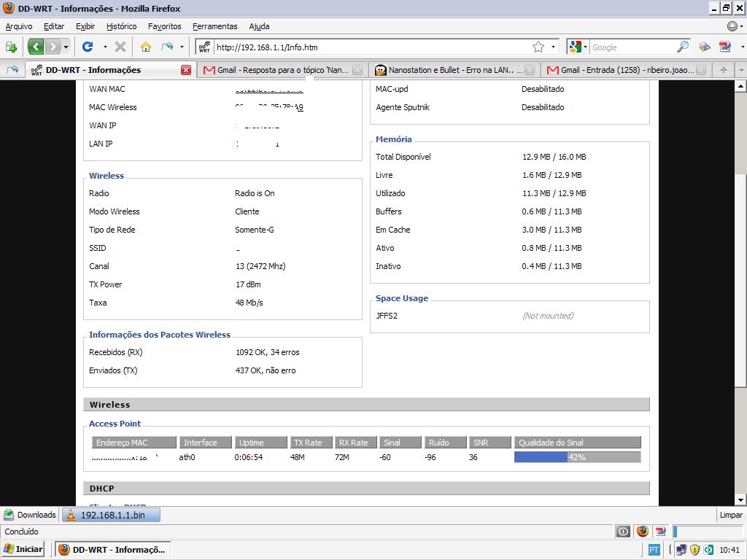Click the Firefox icon in status bar
The width and height of the screenshot is (747, 560).
point(642,532)
